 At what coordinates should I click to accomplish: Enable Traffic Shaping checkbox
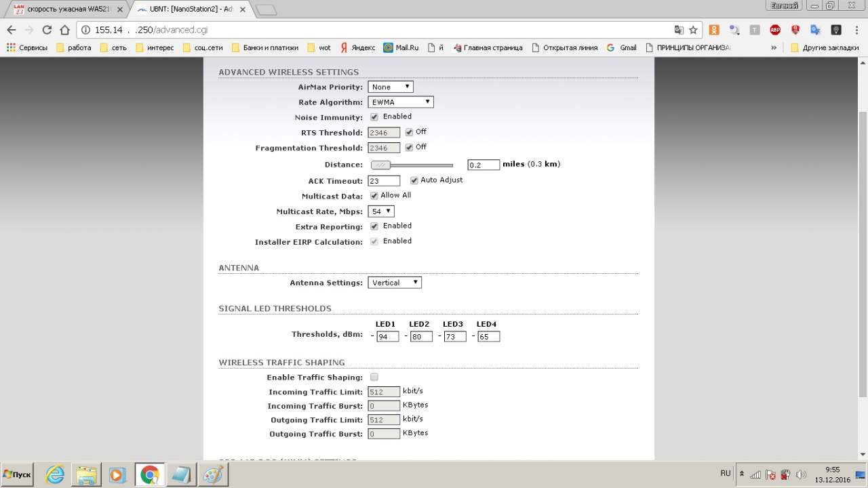coord(374,377)
